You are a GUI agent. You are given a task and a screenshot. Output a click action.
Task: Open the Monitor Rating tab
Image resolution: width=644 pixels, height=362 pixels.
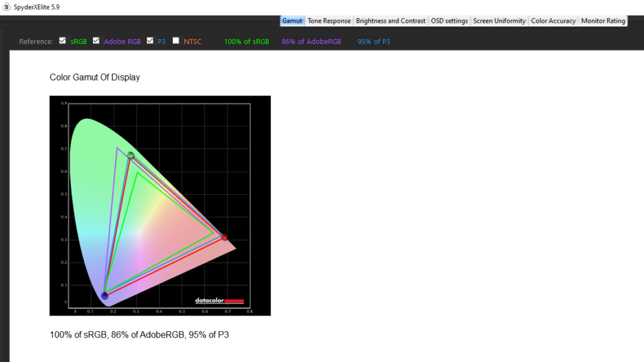point(603,21)
